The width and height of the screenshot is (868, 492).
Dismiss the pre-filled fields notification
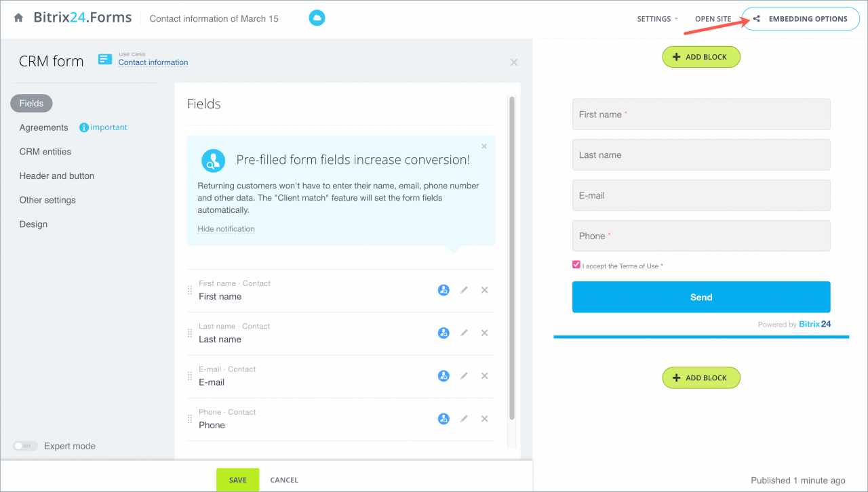pos(484,146)
